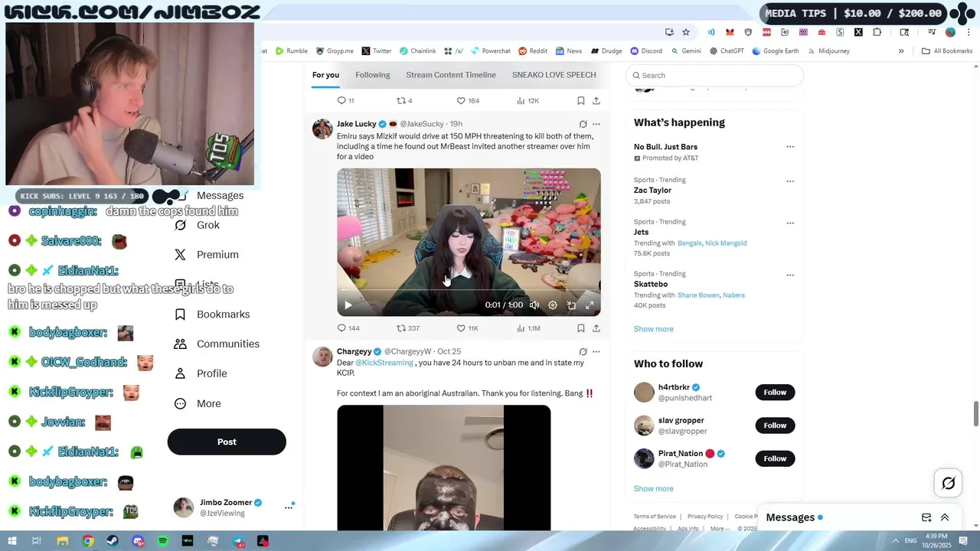Open Chargeyy's post video thumbnail
This screenshot has height=551, width=980.
tap(443, 468)
